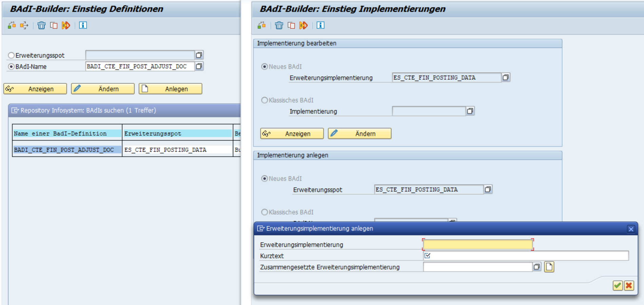Click Anlegen button in Definitionen window

tap(170, 89)
